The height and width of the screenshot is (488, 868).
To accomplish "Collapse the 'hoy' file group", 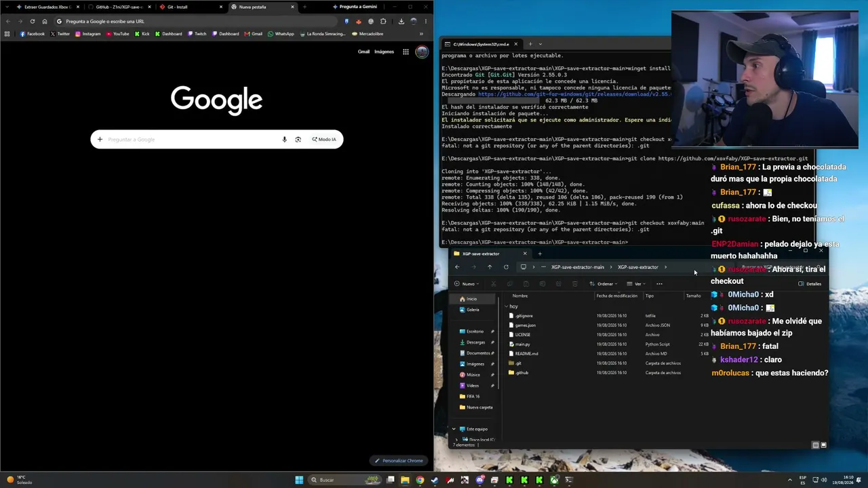I will [506, 307].
